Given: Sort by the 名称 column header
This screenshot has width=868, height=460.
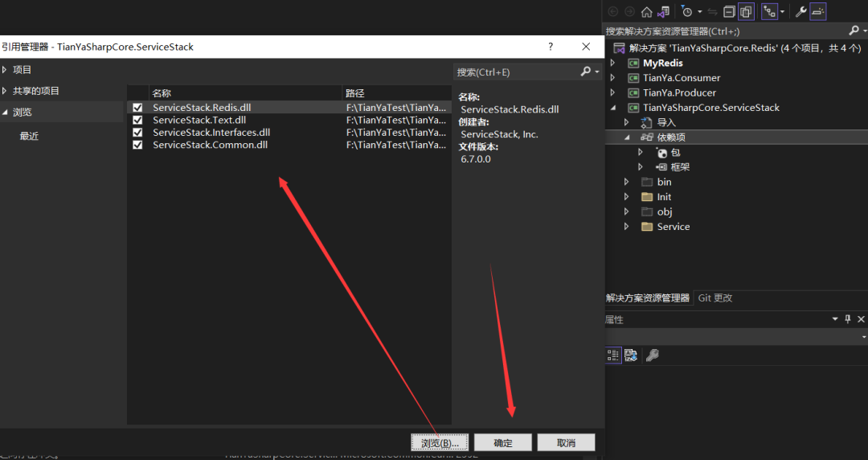Looking at the screenshot, I should [246, 93].
